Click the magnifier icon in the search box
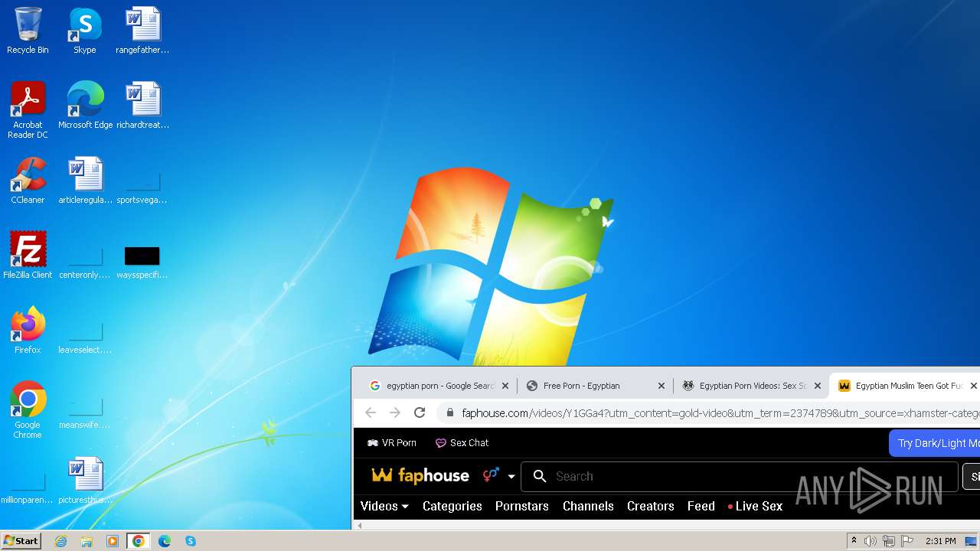This screenshot has width=980, height=551. coord(540,476)
